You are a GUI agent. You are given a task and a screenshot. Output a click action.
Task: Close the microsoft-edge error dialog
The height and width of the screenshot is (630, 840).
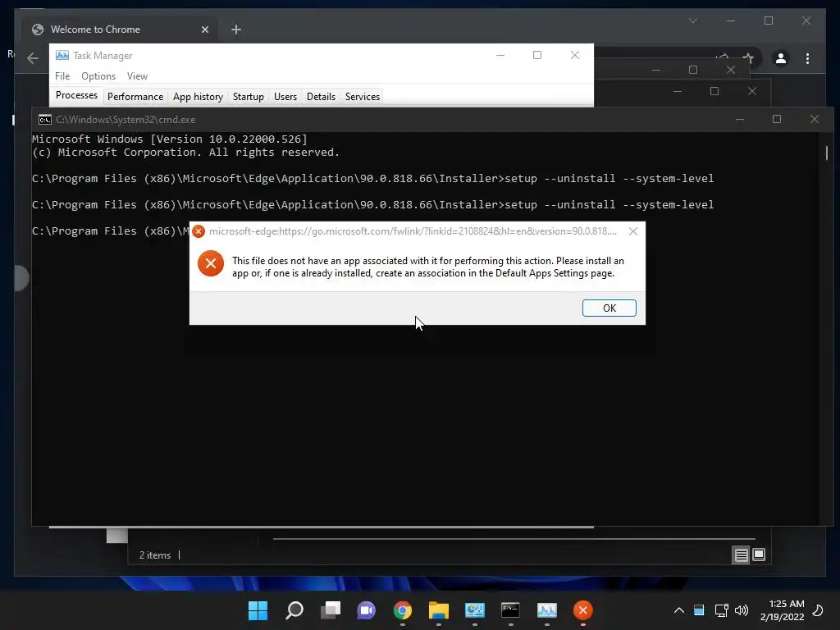point(633,231)
